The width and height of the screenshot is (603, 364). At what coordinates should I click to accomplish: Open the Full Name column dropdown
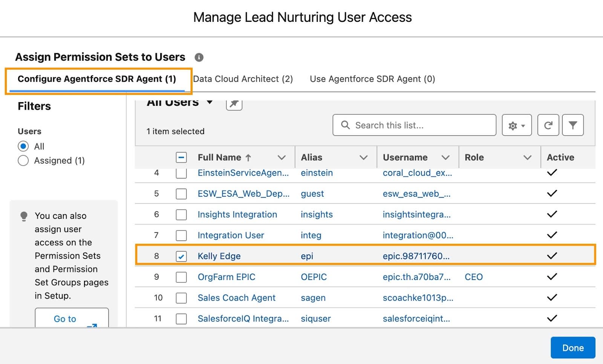point(282,157)
